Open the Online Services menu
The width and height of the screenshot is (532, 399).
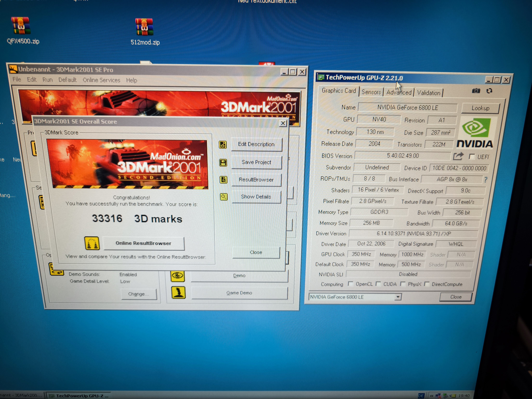tap(101, 80)
